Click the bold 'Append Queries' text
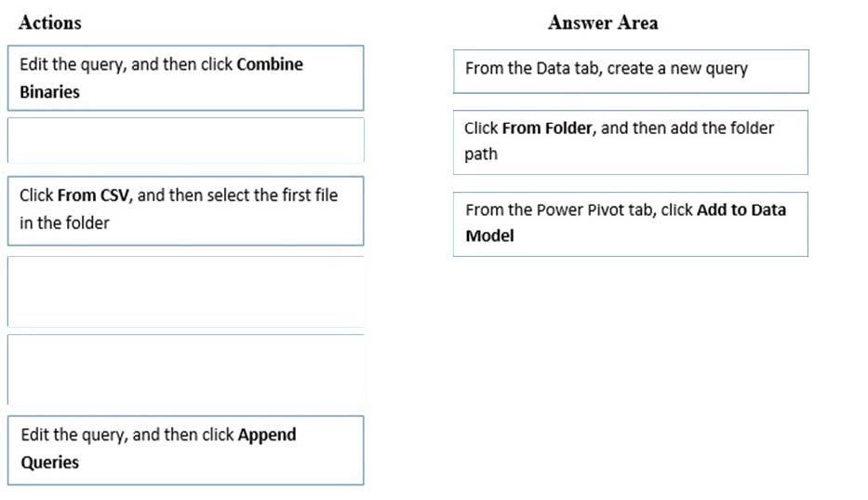The image size is (868, 500). 158,448
